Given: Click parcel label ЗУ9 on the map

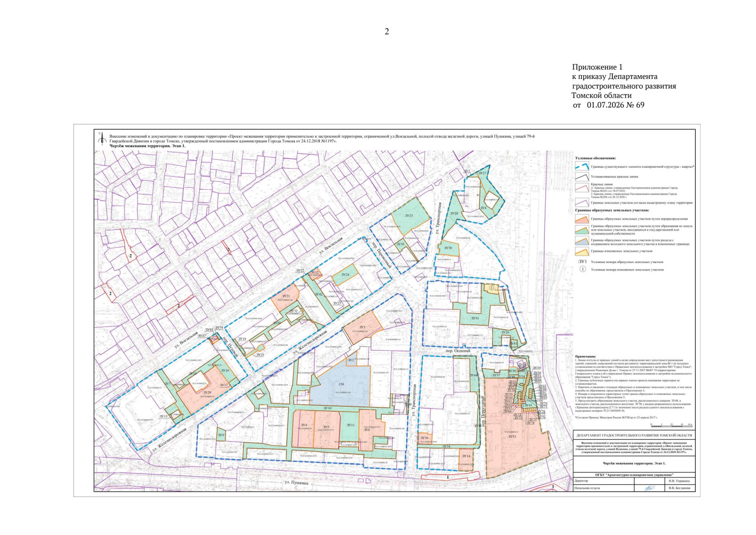Looking at the screenshot, I should click(221, 435).
